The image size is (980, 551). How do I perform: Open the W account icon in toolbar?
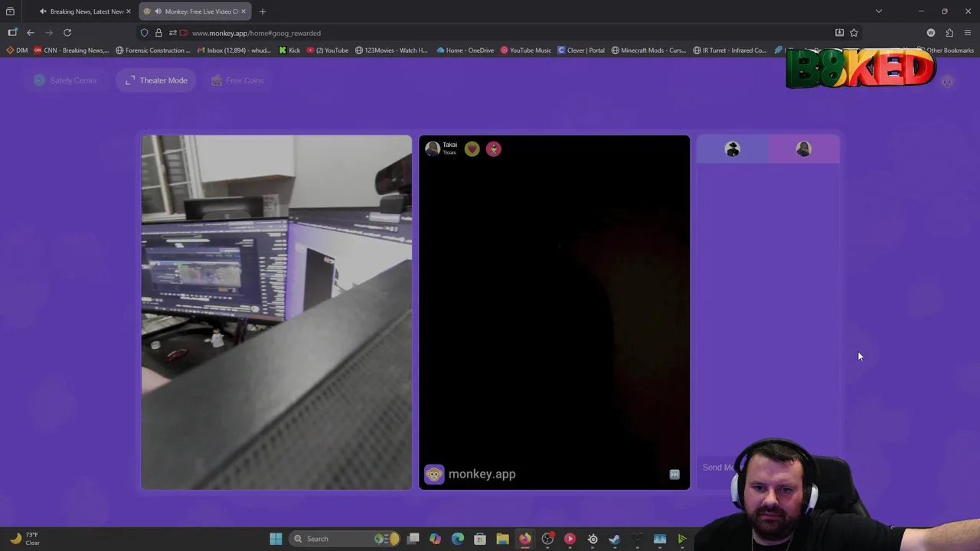click(931, 33)
